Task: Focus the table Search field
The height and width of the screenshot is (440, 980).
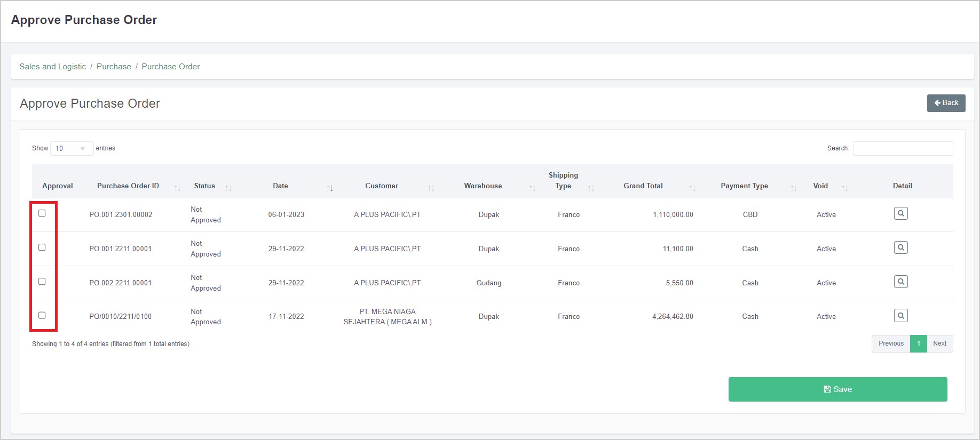Action: [903, 148]
